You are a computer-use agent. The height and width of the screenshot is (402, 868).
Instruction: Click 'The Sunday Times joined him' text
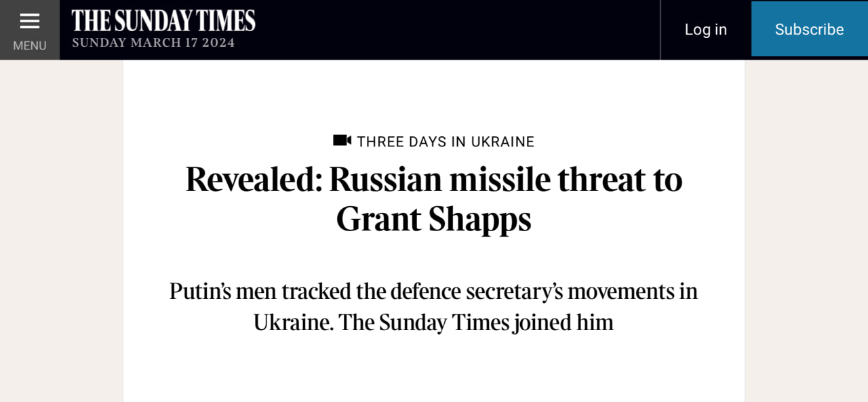(x=476, y=322)
